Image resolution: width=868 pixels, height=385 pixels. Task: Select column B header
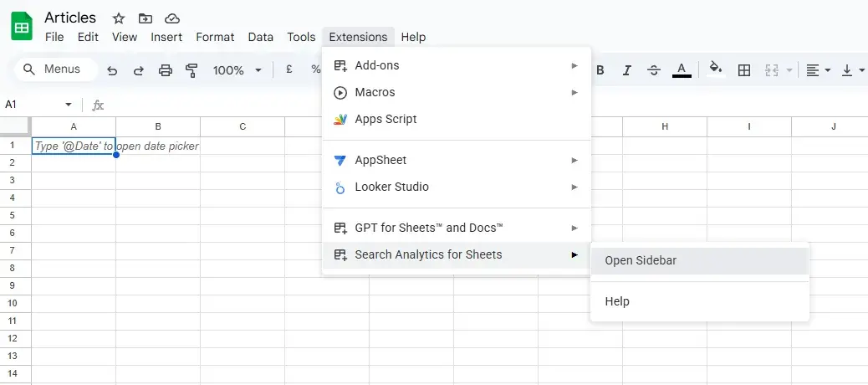coord(158,127)
